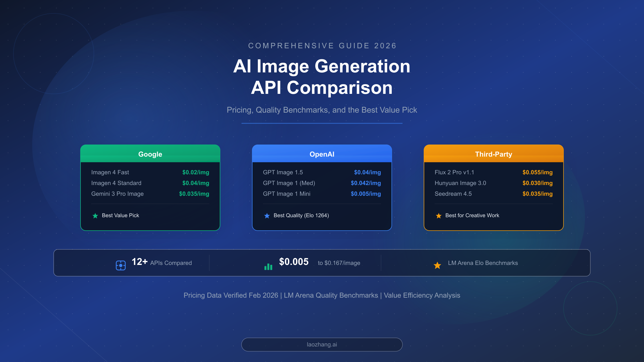Click the orange star beside Best for Creative Work
Screen dimensions: 644x362
438,215
